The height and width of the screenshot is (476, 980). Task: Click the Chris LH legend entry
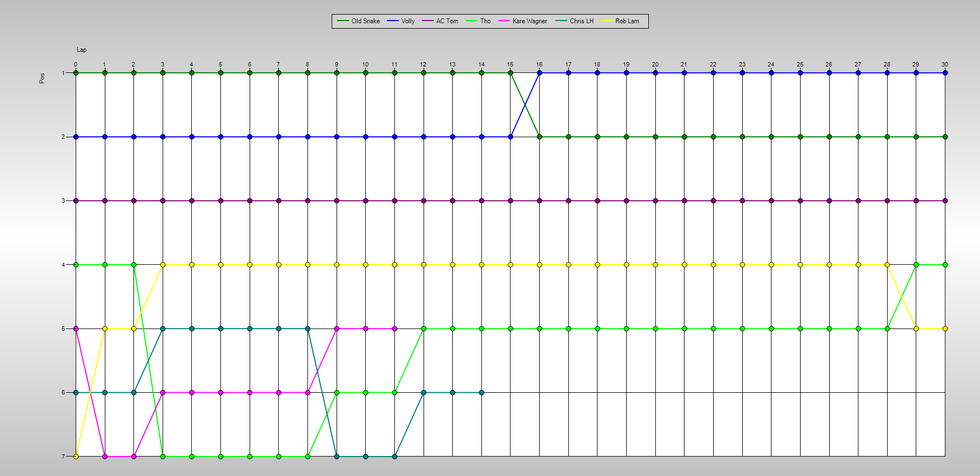click(574, 21)
